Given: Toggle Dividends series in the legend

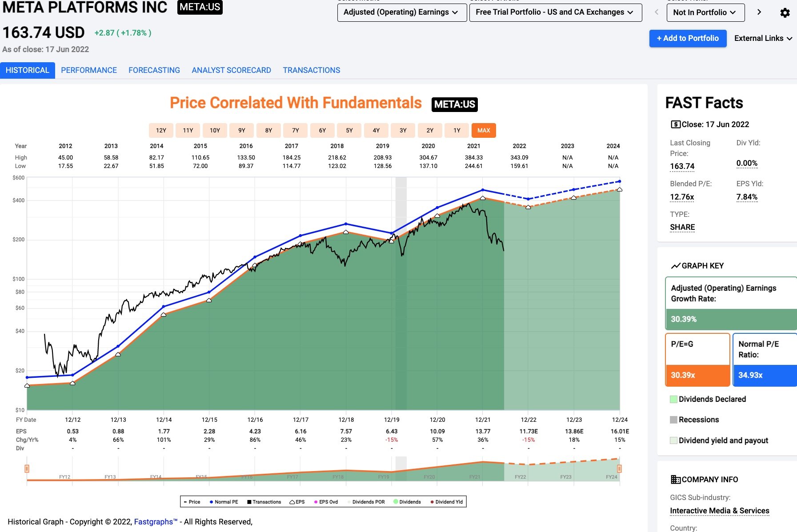Looking at the screenshot, I should coord(407,502).
